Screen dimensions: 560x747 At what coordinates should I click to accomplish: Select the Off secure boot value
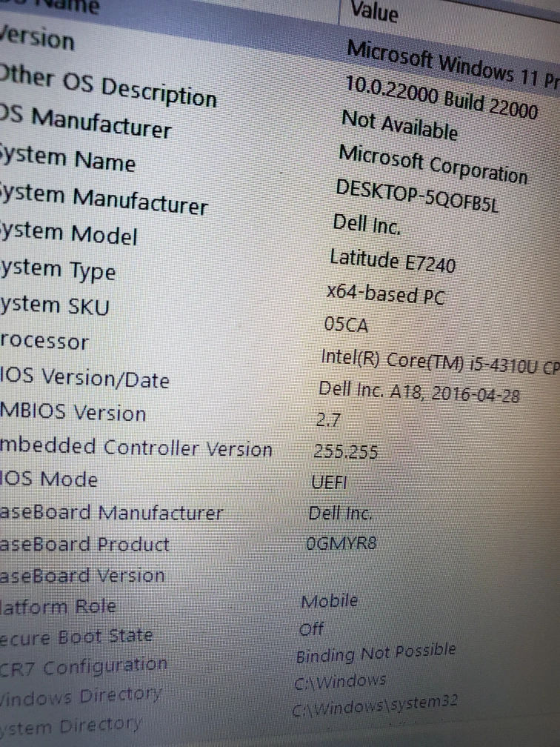pyautogui.click(x=311, y=629)
